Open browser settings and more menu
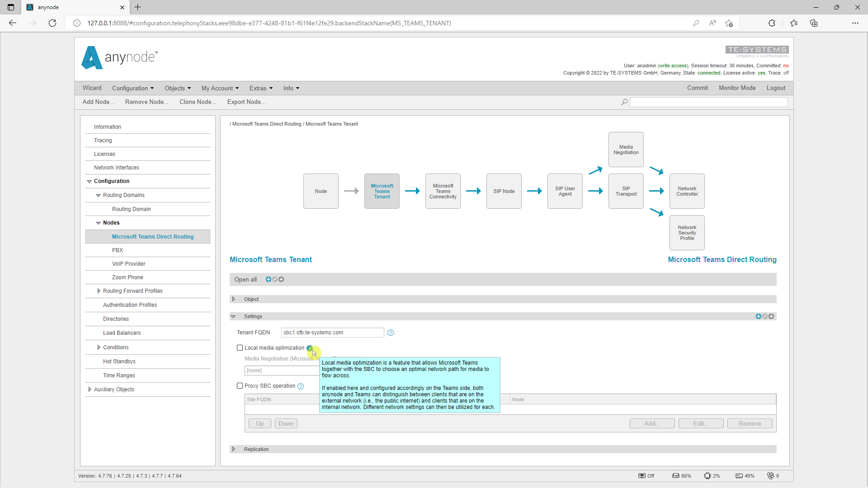Image resolution: width=868 pixels, height=488 pixels. pos(855,23)
